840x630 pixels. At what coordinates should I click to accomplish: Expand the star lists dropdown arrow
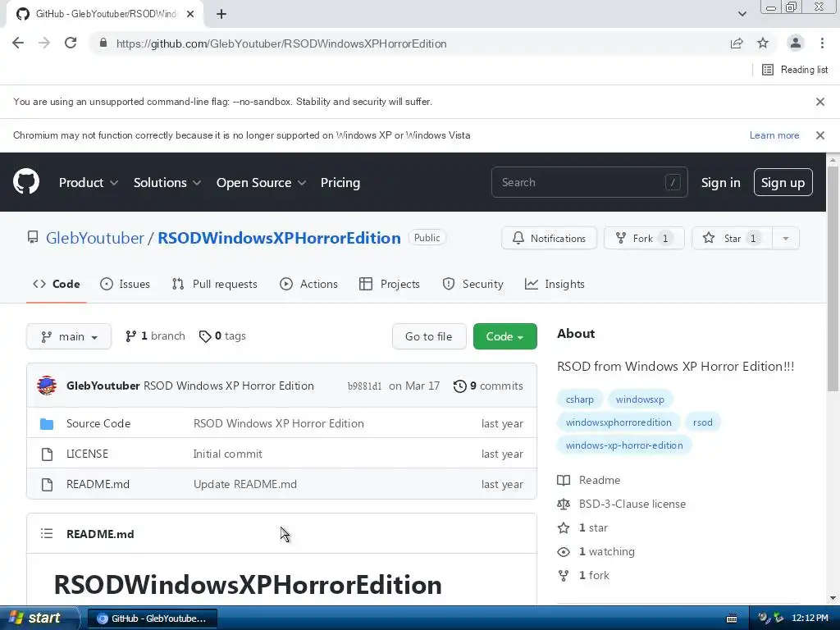(786, 238)
